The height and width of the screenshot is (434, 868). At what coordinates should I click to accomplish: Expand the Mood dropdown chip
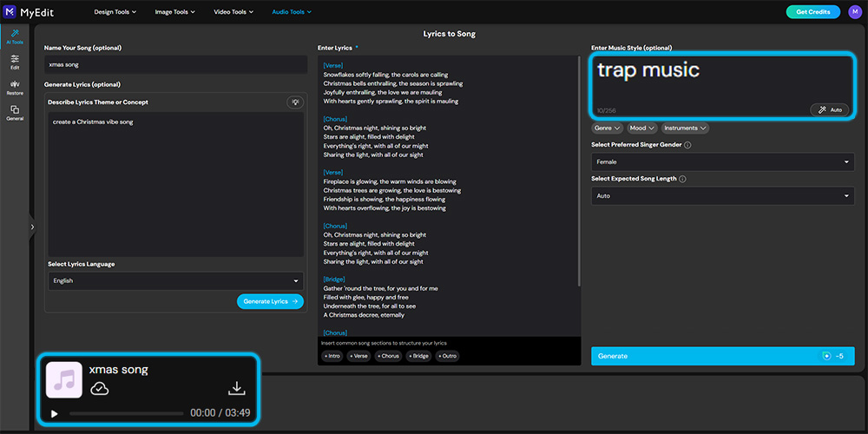tap(642, 128)
